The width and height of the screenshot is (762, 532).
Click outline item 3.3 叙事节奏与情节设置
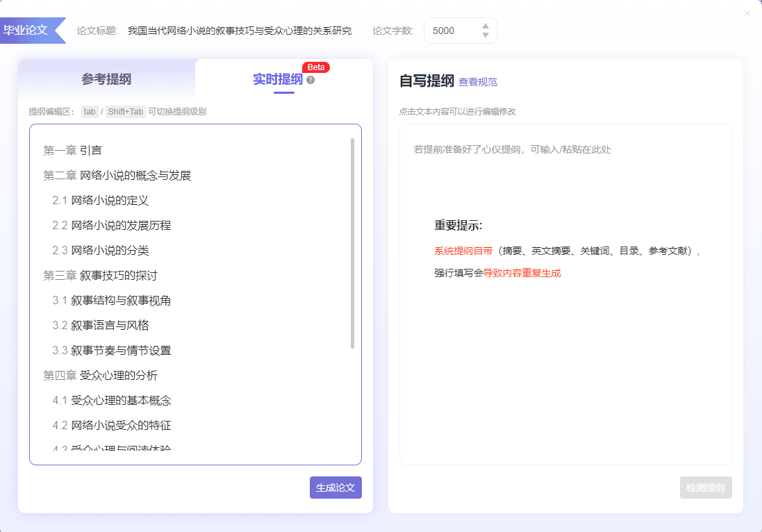tap(112, 351)
